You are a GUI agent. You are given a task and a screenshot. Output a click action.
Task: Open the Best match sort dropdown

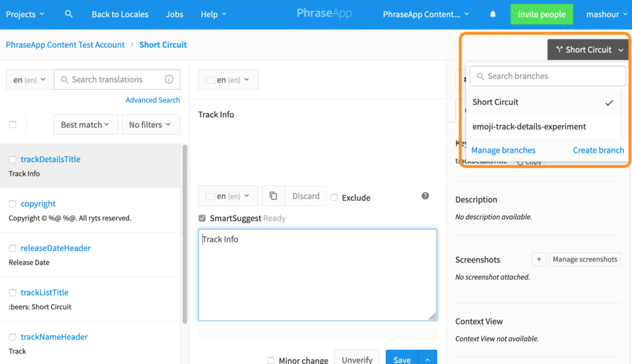85,125
